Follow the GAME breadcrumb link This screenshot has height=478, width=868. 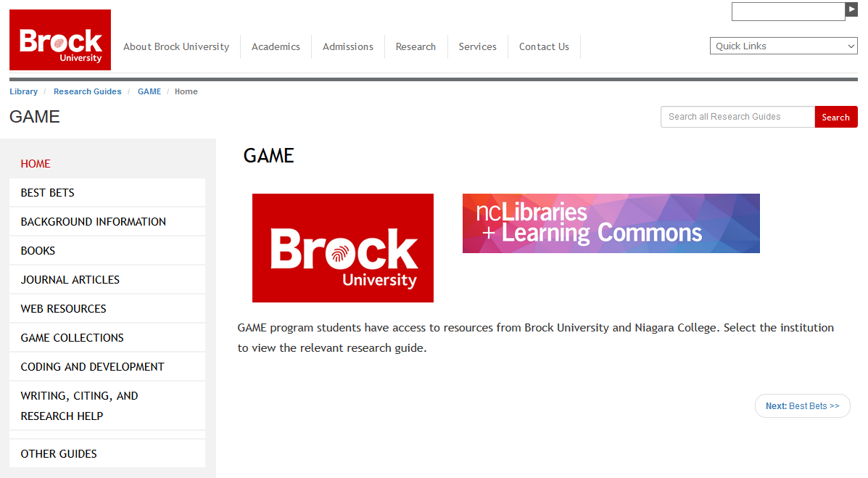(x=149, y=91)
